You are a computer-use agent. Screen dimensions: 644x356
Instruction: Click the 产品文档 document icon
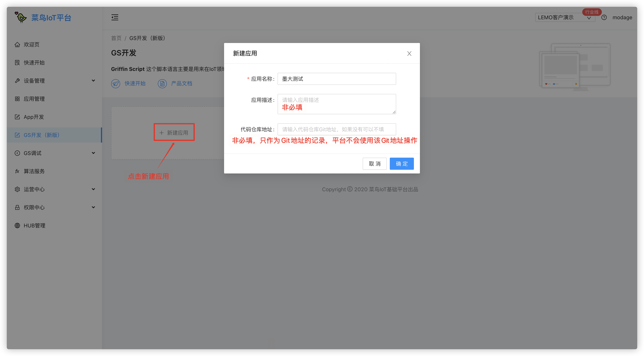pos(162,84)
